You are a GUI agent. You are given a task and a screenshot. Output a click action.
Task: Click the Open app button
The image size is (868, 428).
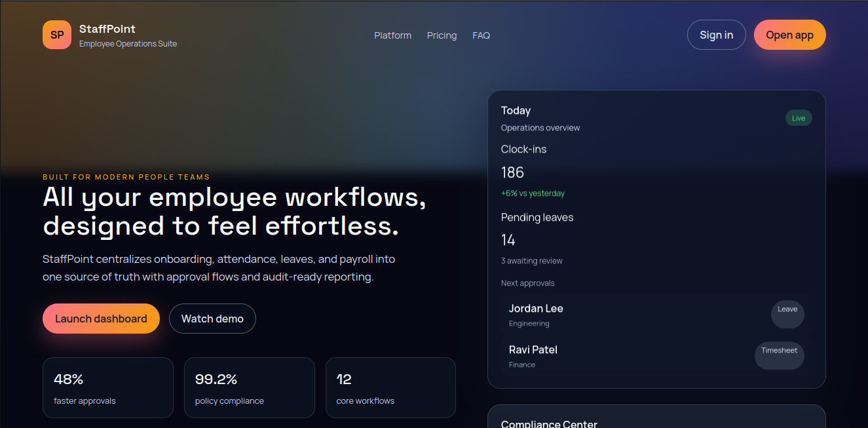pyautogui.click(x=789, y=35)
